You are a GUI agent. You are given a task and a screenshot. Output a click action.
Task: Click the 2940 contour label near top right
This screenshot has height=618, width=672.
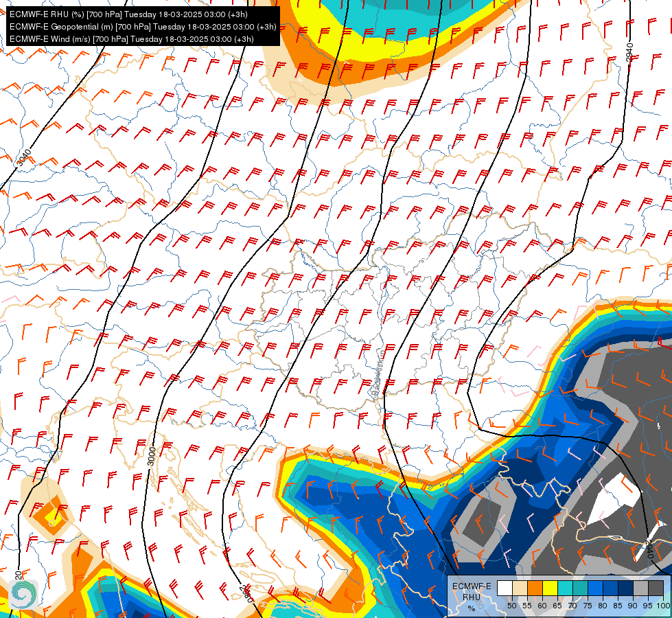pyautogui.click(x=629, y=52)
